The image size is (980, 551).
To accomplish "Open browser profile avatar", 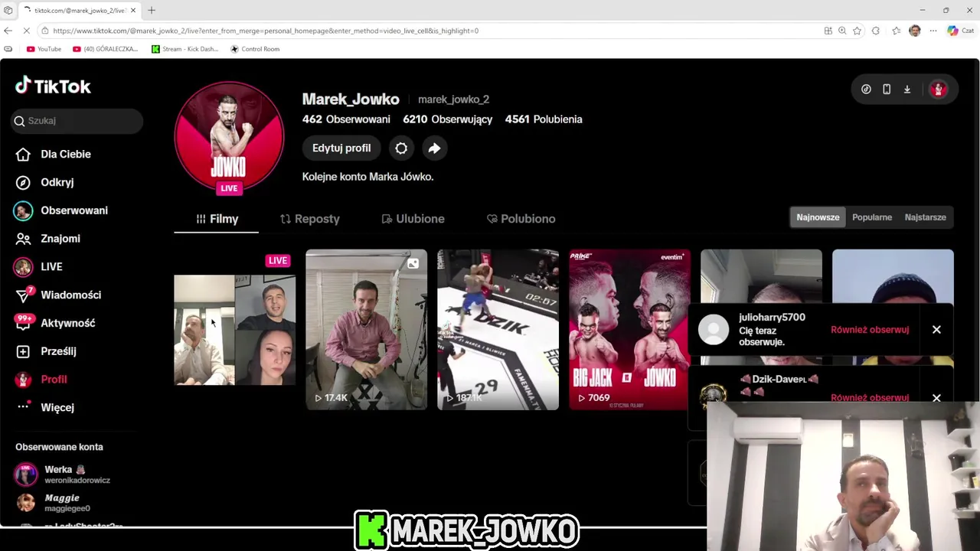I will pyautogui.click(x=915, y=31).
